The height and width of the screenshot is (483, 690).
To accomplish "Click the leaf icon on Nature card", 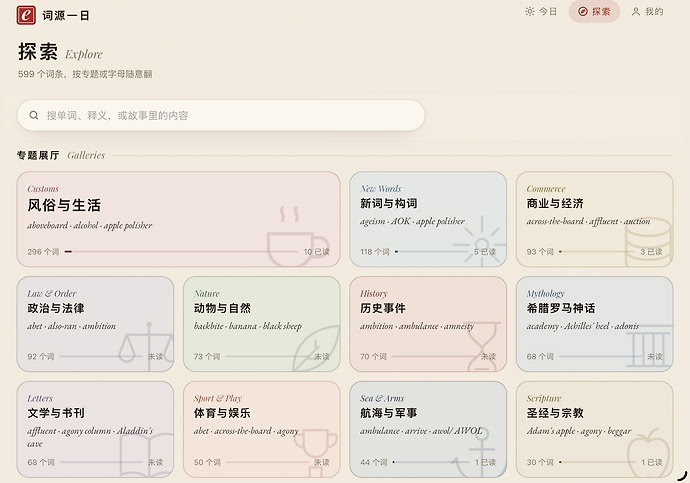I will click(x=316, y=348).
